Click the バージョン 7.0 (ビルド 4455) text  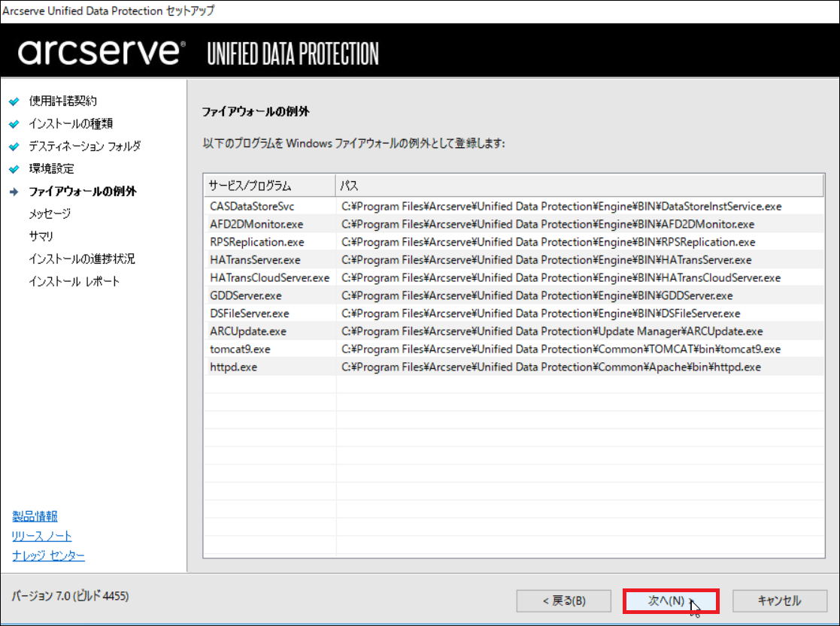tap(70, 595)
